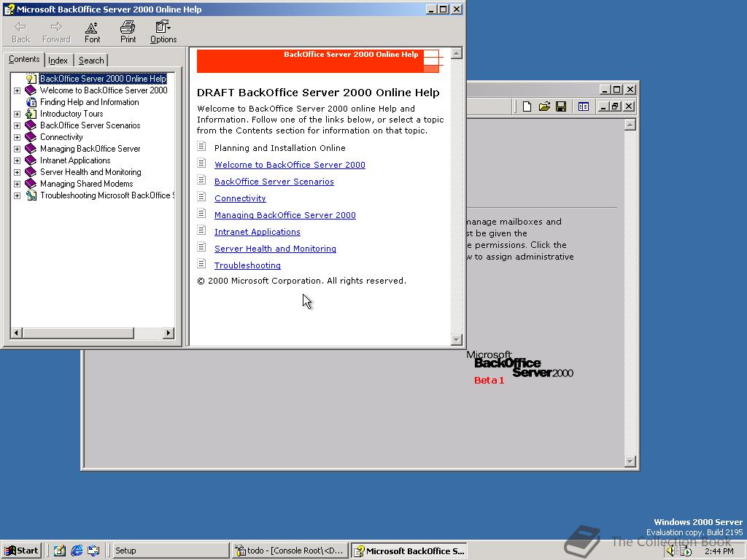Viewport: 747px width, 560px height.
Task: Click the Forward toolbar arrow icon
Action: (56, 27)
